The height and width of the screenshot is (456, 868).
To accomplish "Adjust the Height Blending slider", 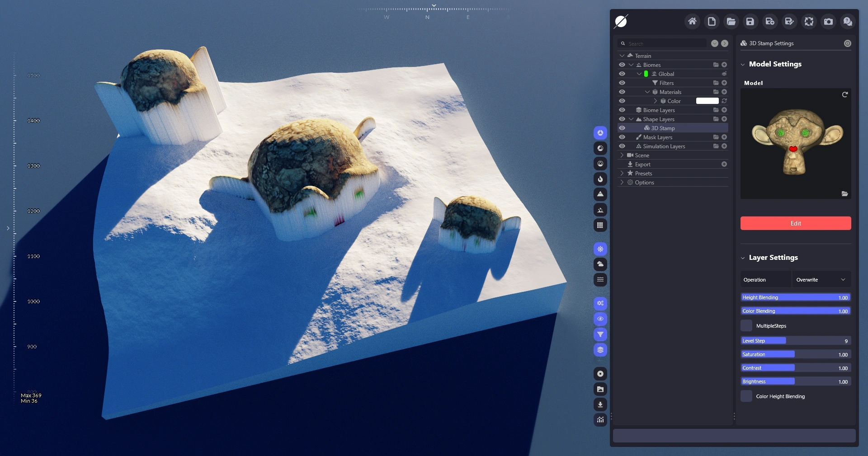I will click(x=795, y=297).
